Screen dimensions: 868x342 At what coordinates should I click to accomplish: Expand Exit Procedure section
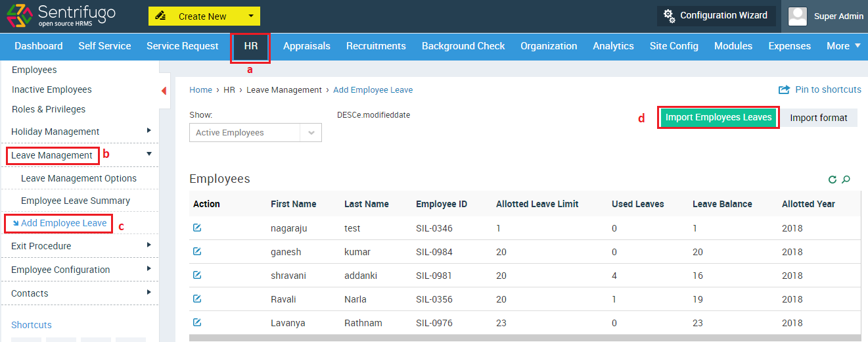(x=80, y=246)
